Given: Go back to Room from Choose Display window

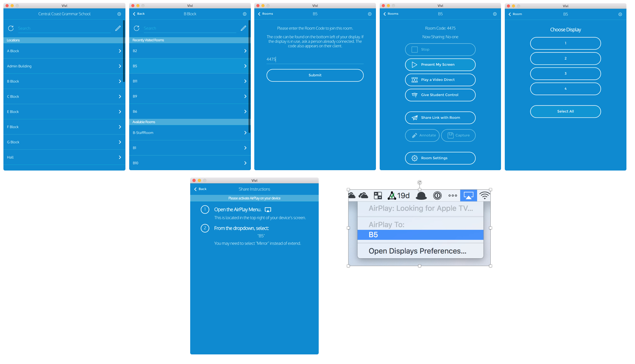Looking at the screenshot, I should tap(515, 14).
